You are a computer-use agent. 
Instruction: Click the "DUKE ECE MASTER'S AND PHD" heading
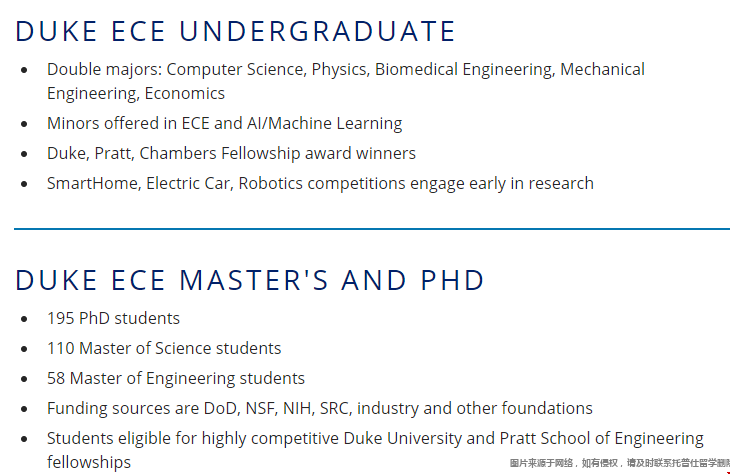[250, 280]
